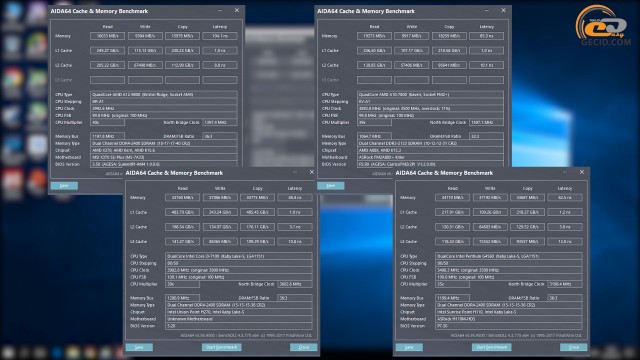640x360 pixels.
Task: Close the A10-7800 window with title bar X
Action: [x=503, y=10]
